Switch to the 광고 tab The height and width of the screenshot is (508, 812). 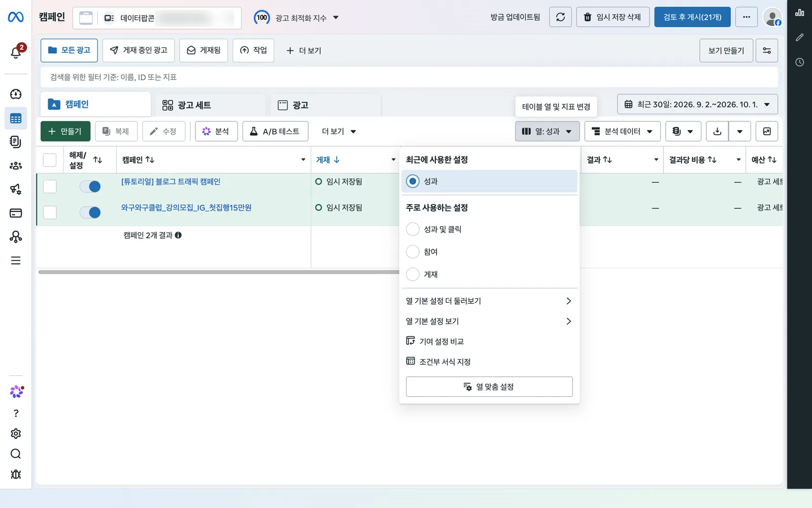[x=326, y=105]
